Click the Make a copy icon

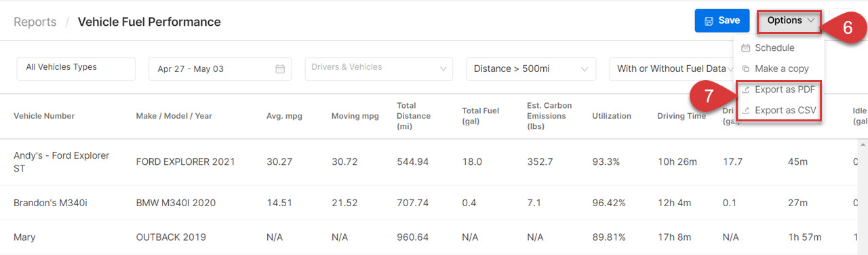click(745, 68)
